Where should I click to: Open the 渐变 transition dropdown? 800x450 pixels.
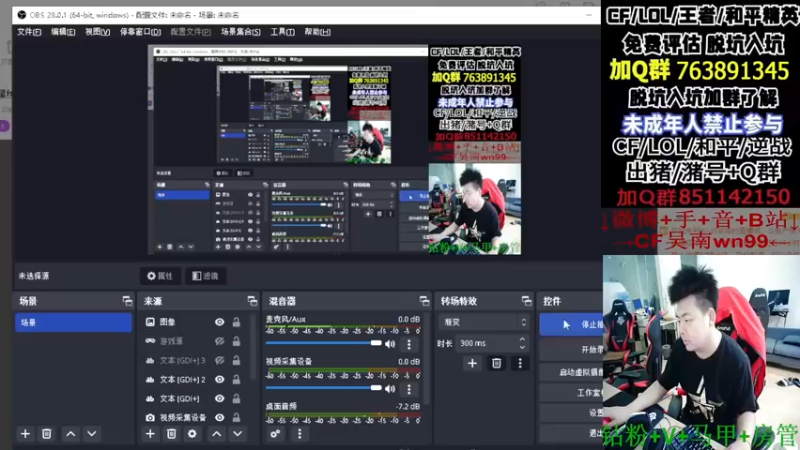[x=483, y=322]
